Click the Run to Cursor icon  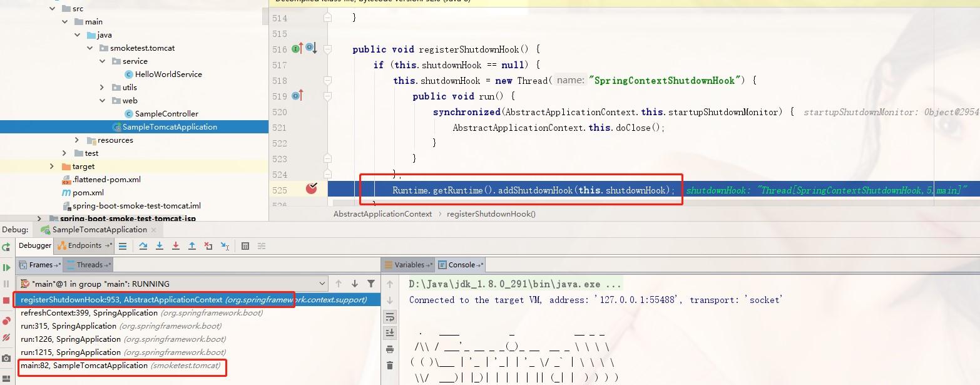pos(225,246)
